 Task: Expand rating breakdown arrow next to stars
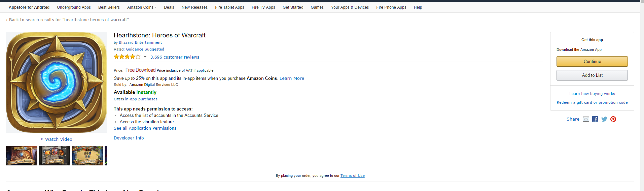(145, 57)
